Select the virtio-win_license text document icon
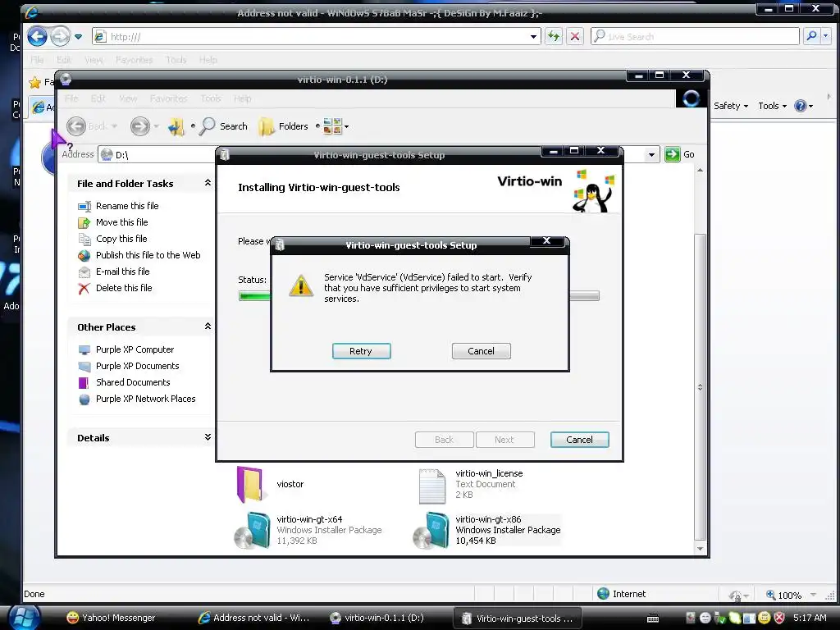The image size is (840, 630). click(431, 486)
